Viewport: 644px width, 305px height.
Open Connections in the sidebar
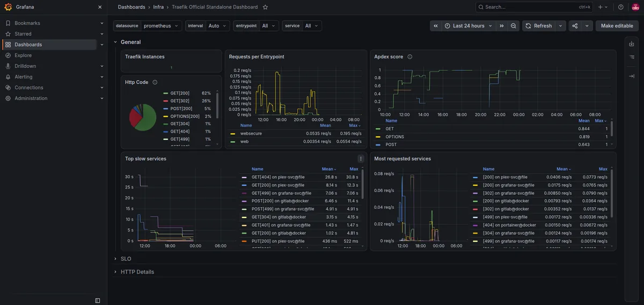(x=29, y=88)
